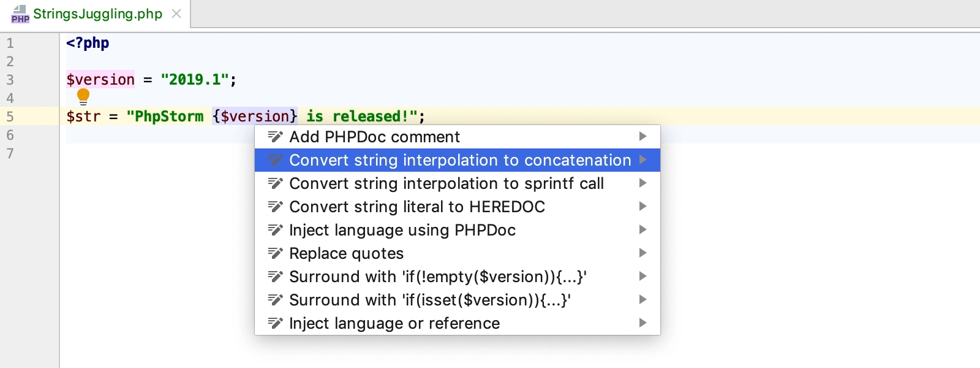Click intention icon beside Inject language or reference
The image size is (980, 368).
click(276, 323)
